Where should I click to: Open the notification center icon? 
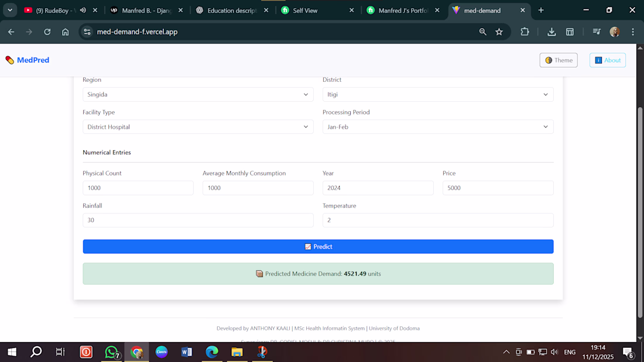(628, 352)
